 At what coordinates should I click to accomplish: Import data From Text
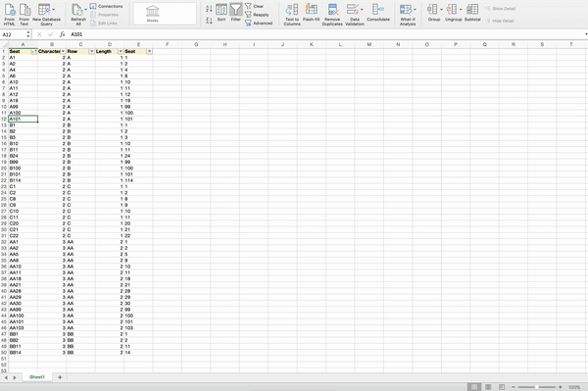click(24, 15)
